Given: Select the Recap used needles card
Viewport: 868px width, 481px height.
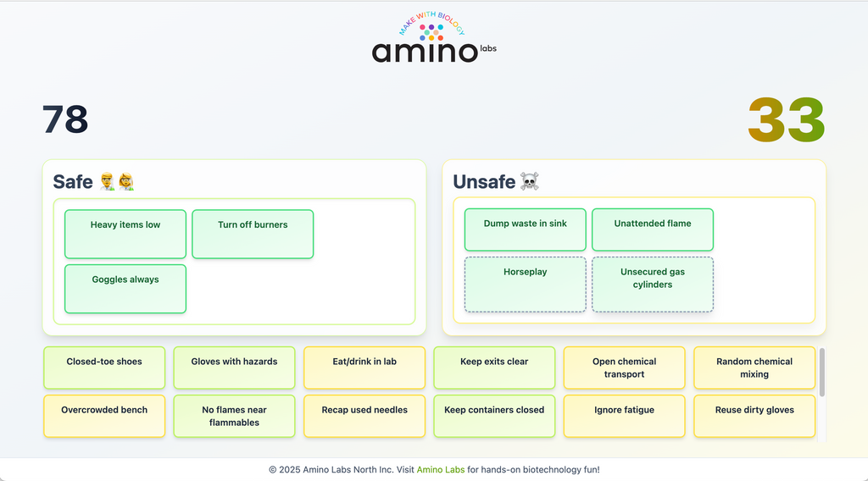Looking at the screenshot, I should (x=364, y=417).
